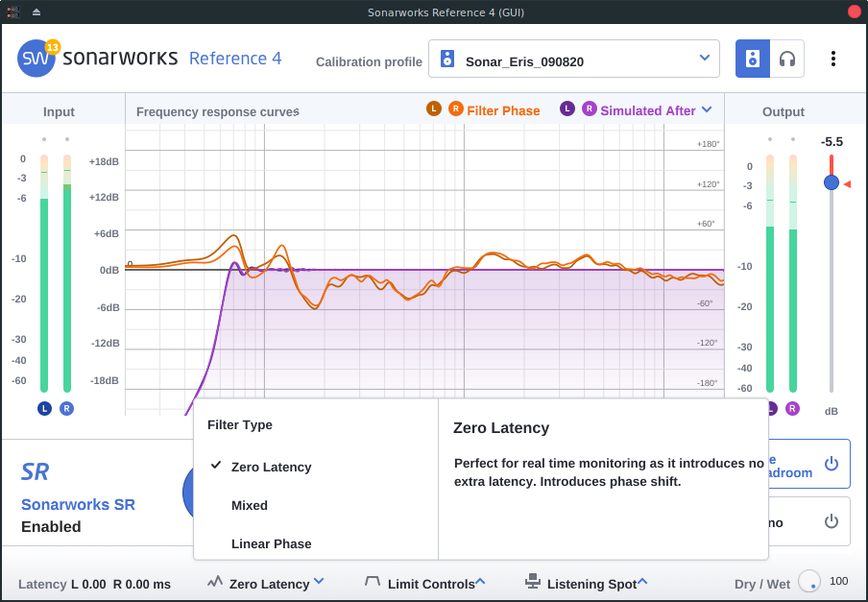This screenshot has width=868, height=602.
Task: Click the SR italic logo
Action: coord(35,472)
